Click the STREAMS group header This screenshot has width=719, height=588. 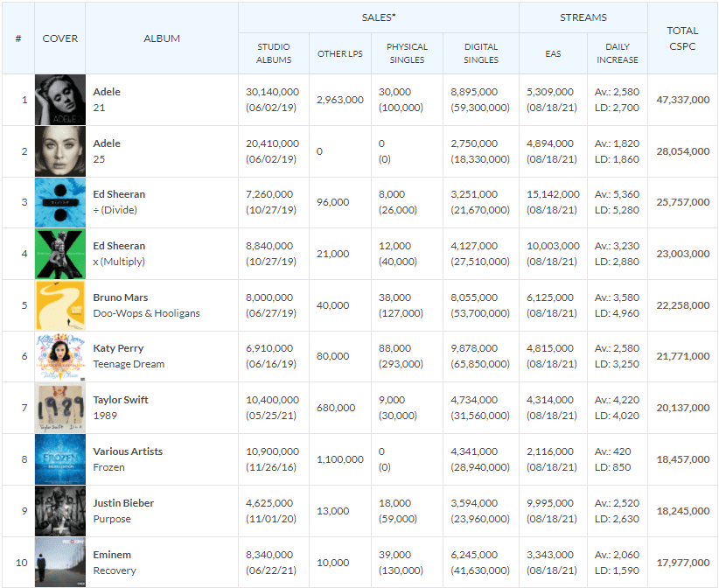583,17
